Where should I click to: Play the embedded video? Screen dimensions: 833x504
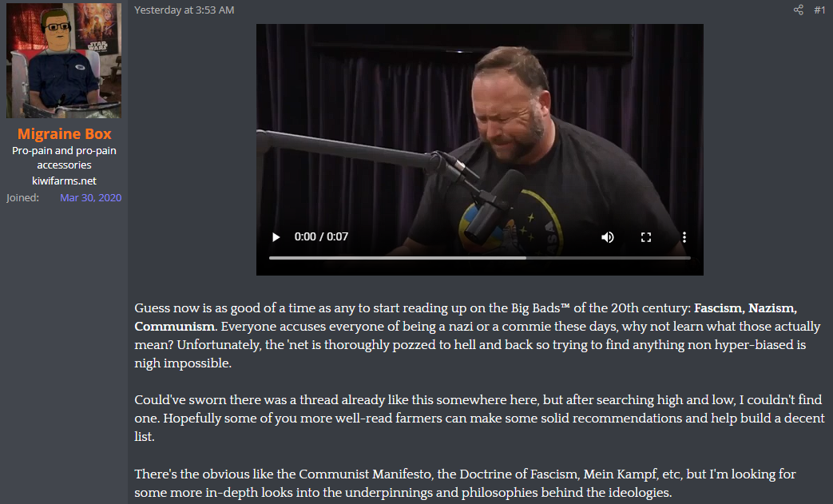tap(276, 237)
